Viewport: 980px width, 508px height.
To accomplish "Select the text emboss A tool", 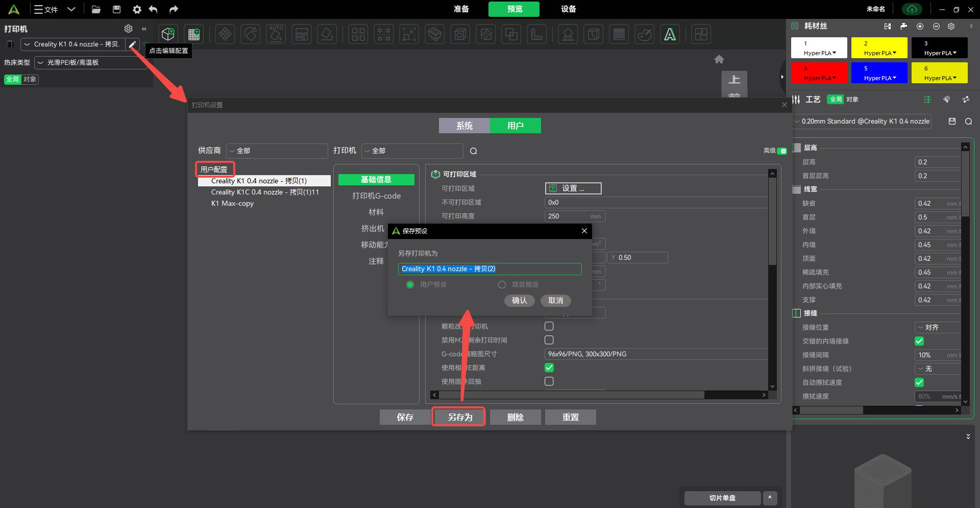I will (x=670, y=34).
